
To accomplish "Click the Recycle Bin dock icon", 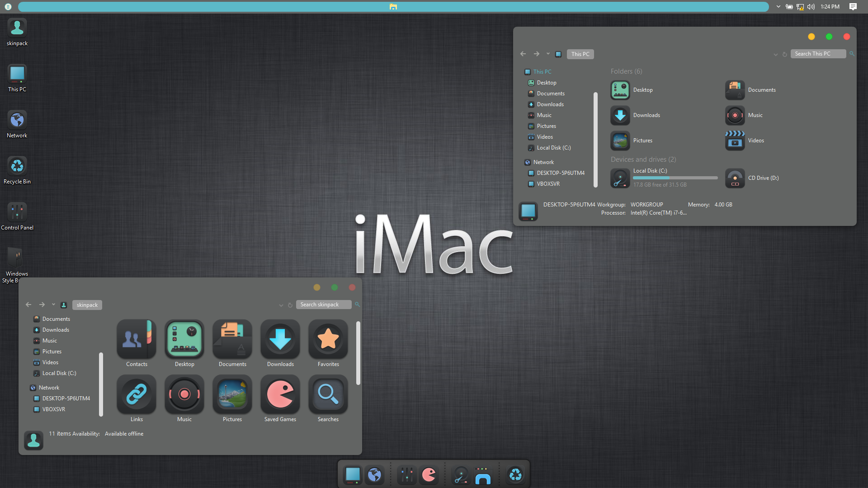I will (515, 475).
